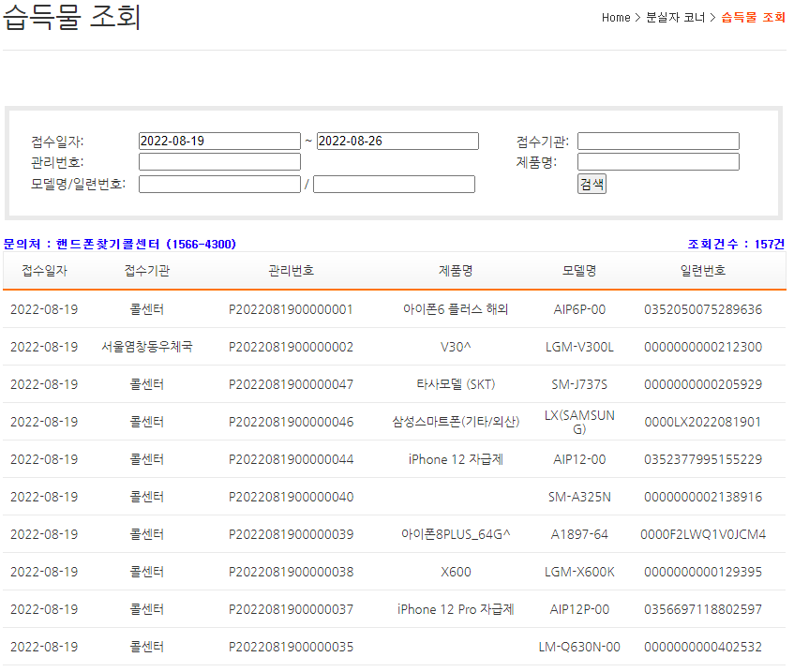Image resolution: width=794 pixels, height=672 pixels.
Task: Click the 제품명 column header
Action: [x=453, y=270]
